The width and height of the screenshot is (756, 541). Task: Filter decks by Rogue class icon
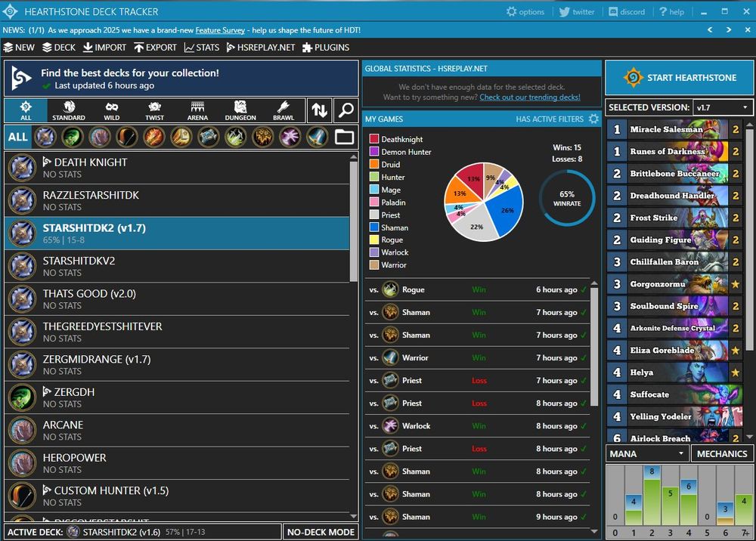click(x=236, y=138)
